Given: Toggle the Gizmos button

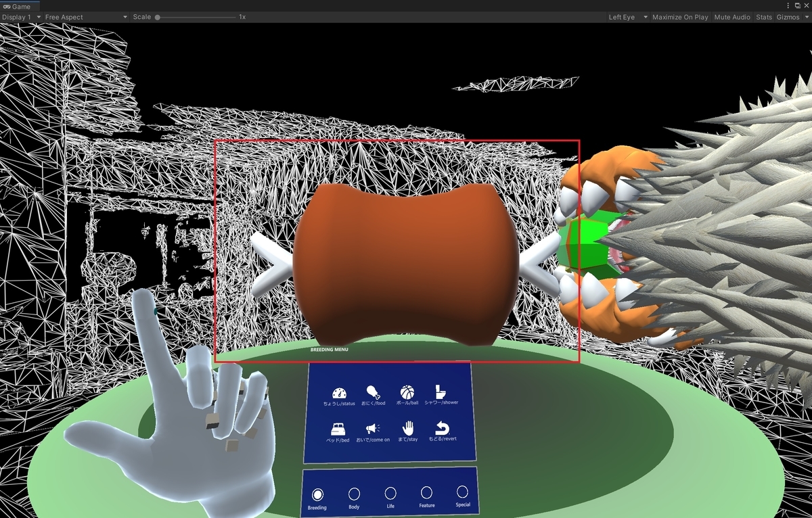Looking at the screenshot, I should [x=788, y=17].
